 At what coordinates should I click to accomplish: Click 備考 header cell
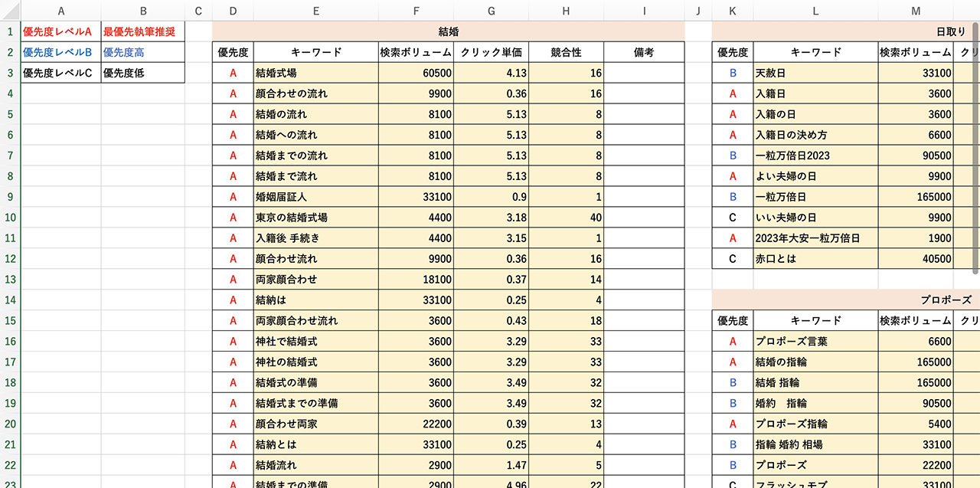644,52
